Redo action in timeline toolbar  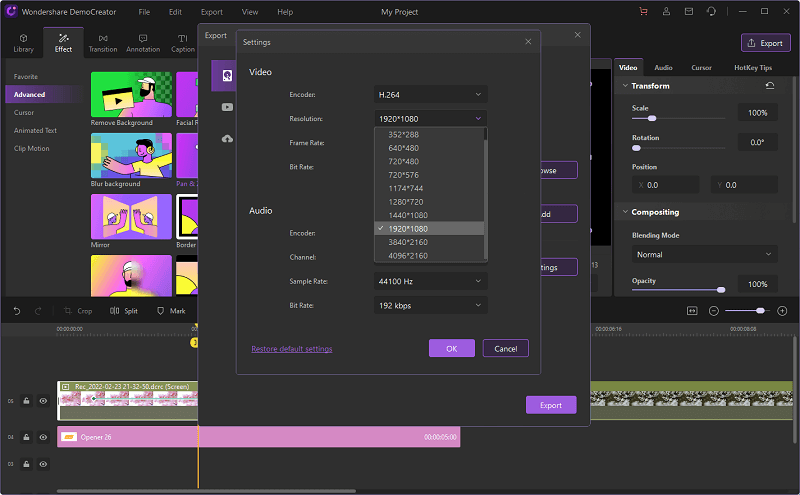pyautogui.click(x=38, y=311)
